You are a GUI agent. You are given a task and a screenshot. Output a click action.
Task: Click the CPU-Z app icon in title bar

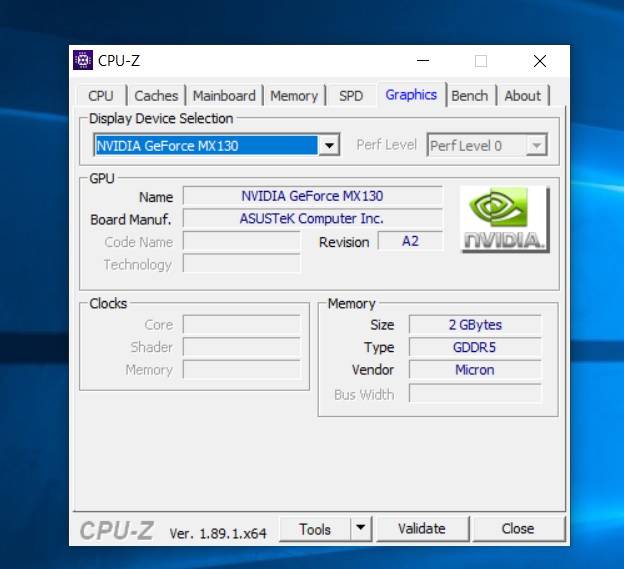point(83,60)
